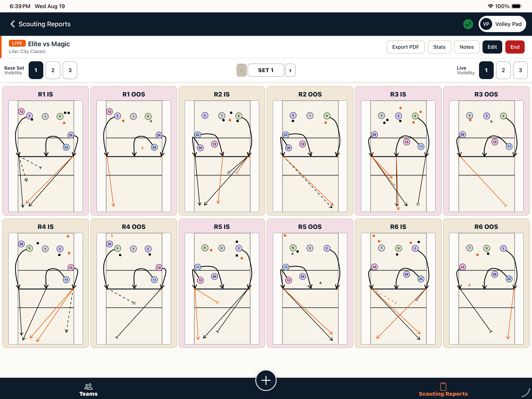Click the Lilac City Classic subtitle
Viewport: 532px width, 399px height.
(27, 51)
